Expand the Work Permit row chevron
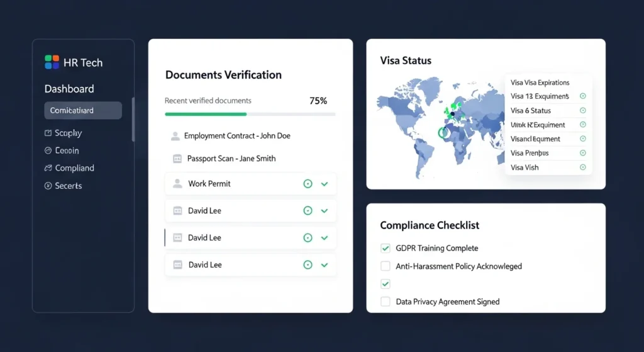 [325, 184]
